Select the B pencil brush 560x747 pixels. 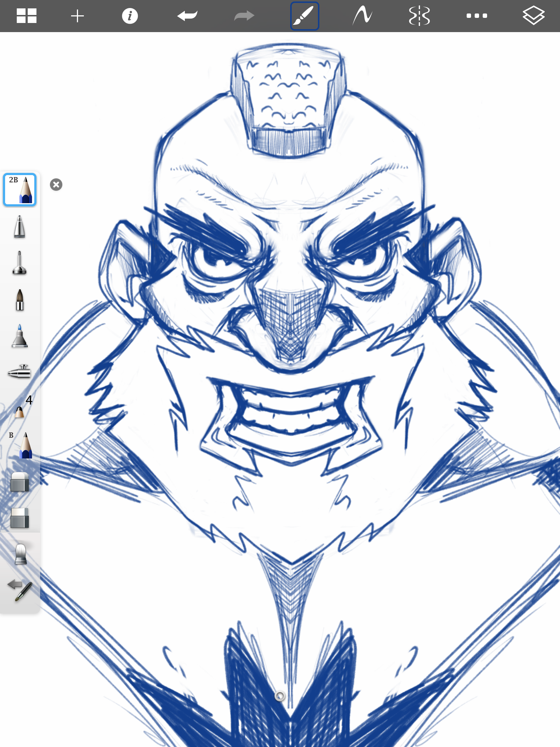click(x=20, y=445)
